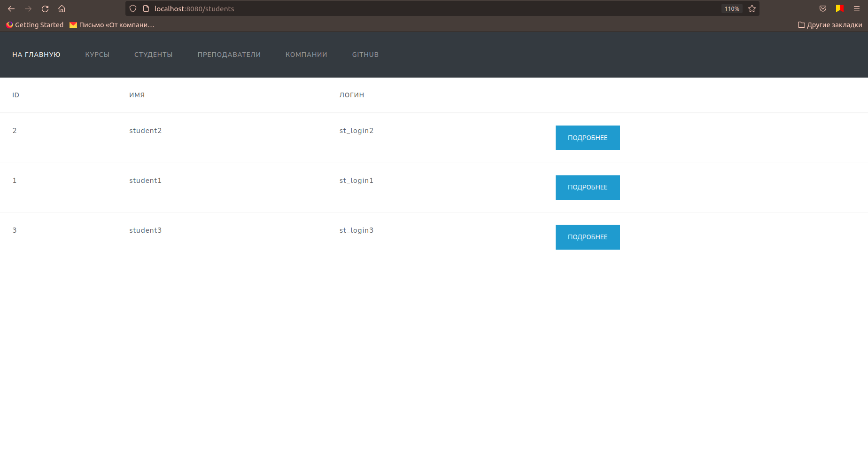This screenshot has height=472, width=868.
Task: Open the ПРЕПОДАВАТЕЛИ nav item
Action: click(x=229, y=55)
